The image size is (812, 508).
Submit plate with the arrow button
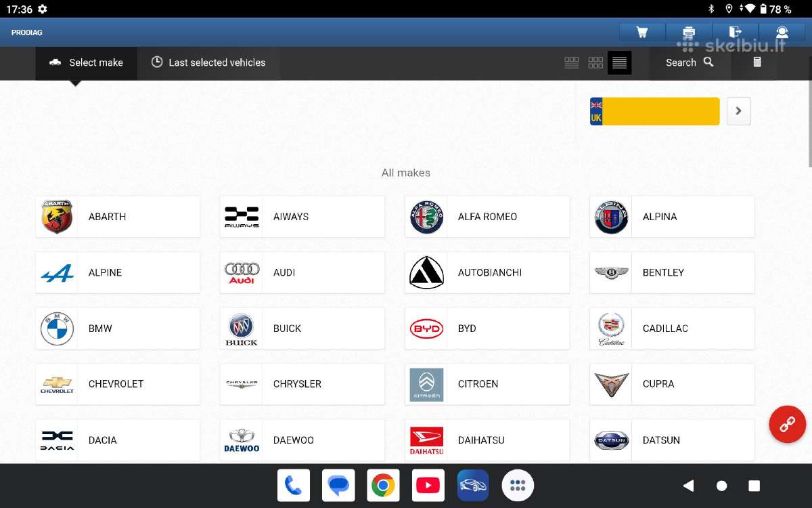point(738,111)
